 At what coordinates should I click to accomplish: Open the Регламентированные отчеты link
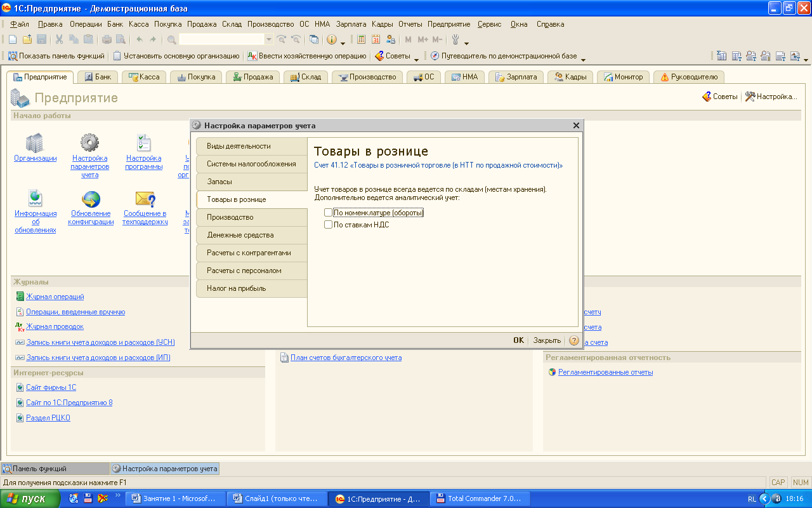click(605, 372)
